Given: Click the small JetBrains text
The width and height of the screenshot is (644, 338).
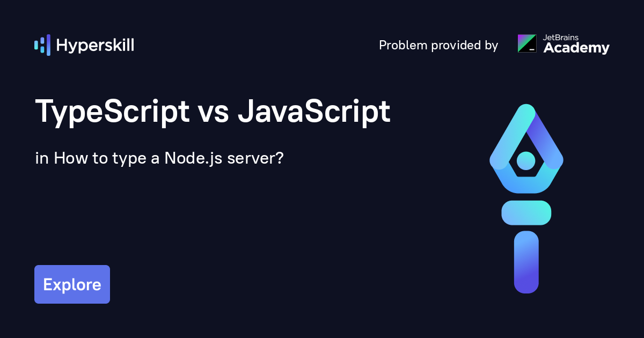Looking at the screenshot, I should tap(560, 38).
